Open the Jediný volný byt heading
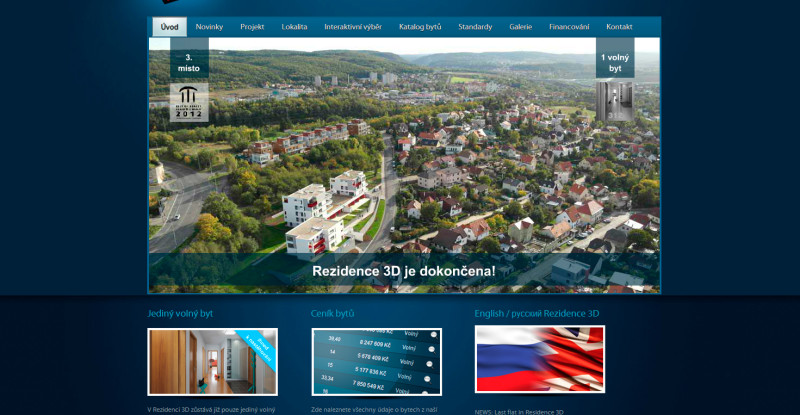The image size is (800, 415). (180, 313)
